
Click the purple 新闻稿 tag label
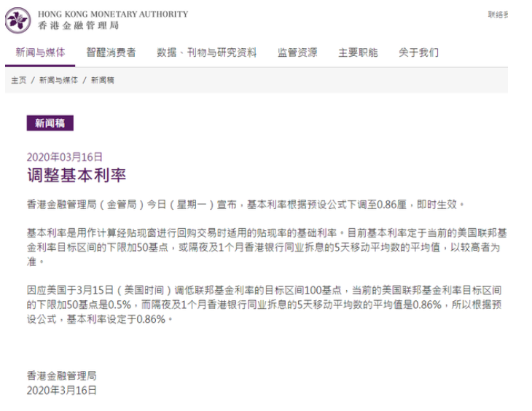50,123
